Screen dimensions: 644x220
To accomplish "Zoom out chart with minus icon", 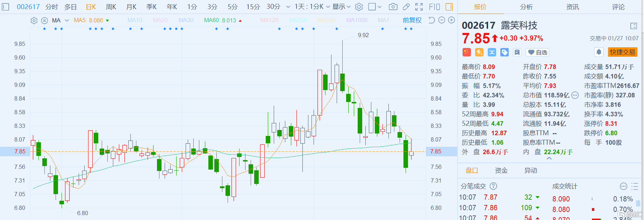I will click(x=442, y=20).
